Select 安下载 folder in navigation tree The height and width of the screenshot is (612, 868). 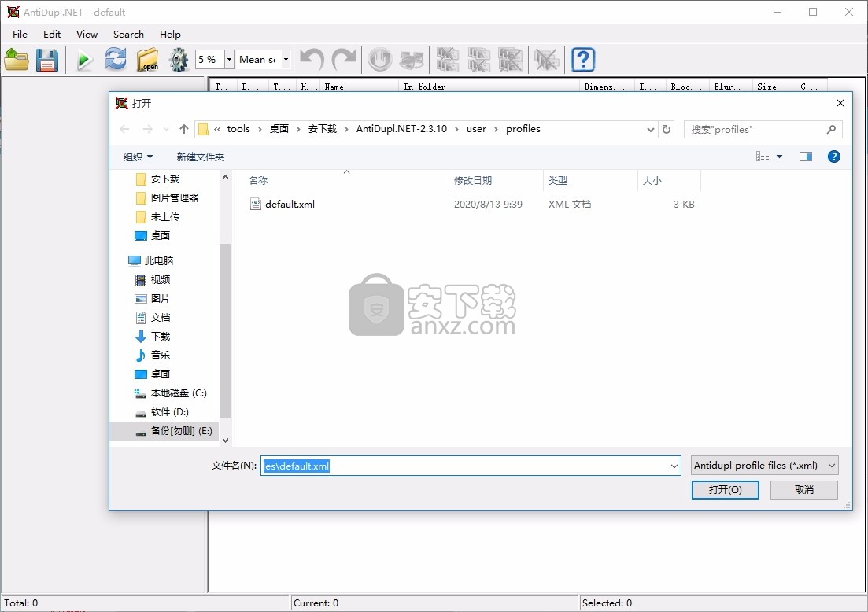click(165, 179)
